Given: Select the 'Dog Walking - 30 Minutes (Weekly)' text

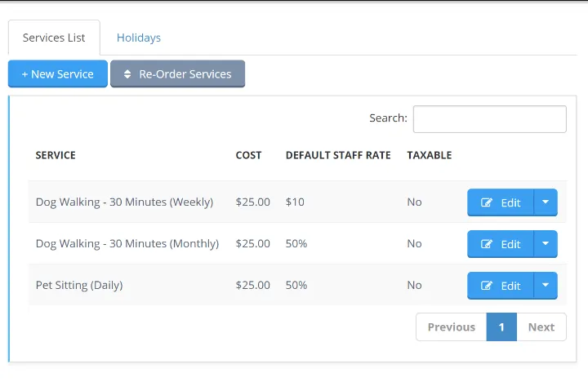Looking at the screenshot, I should pos(124,202).
